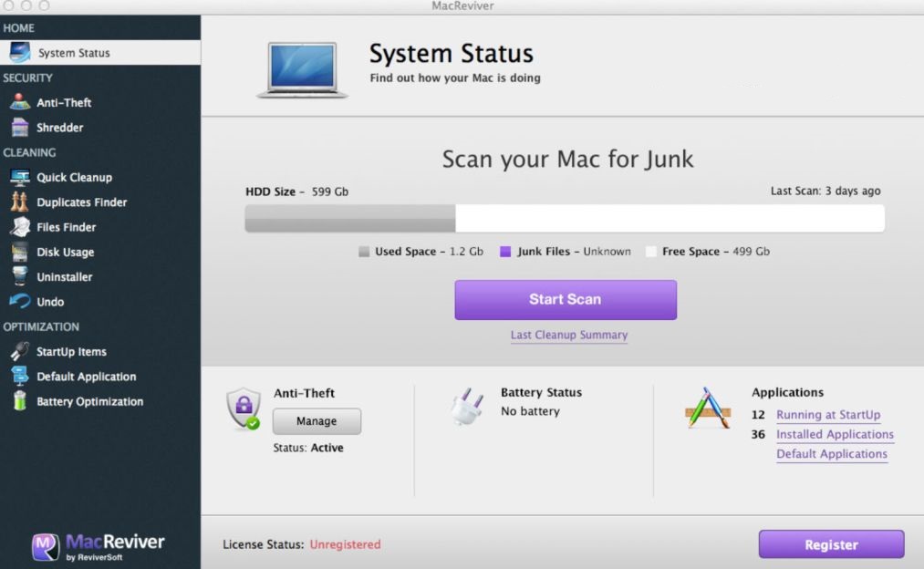Click the Start Scan button
Viewport: 924px width, 569px height.
tap(566, 300)
